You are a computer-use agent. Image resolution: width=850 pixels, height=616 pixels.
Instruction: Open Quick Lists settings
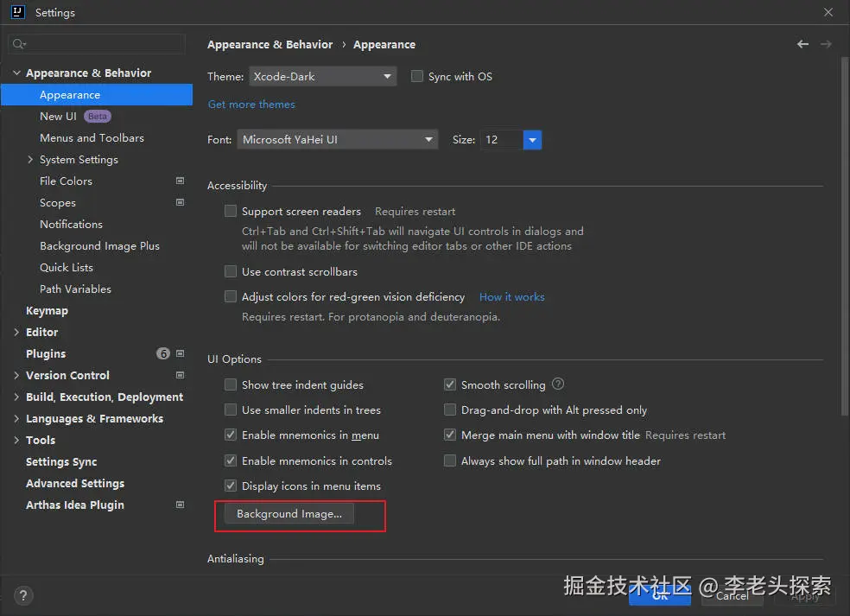(x=67, y=267)
